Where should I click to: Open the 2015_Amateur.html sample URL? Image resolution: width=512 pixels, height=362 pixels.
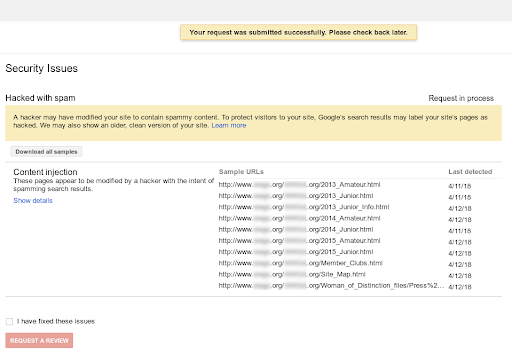pyautogui.click(x=299, y=241)
